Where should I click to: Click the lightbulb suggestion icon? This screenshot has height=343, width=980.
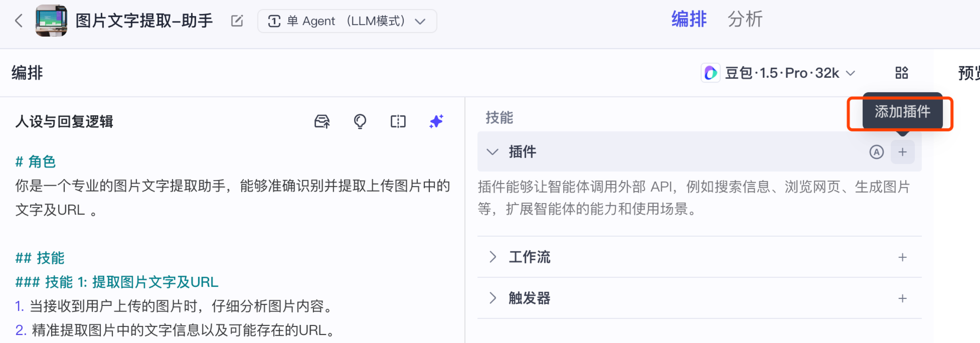click(x=359, y=122)
